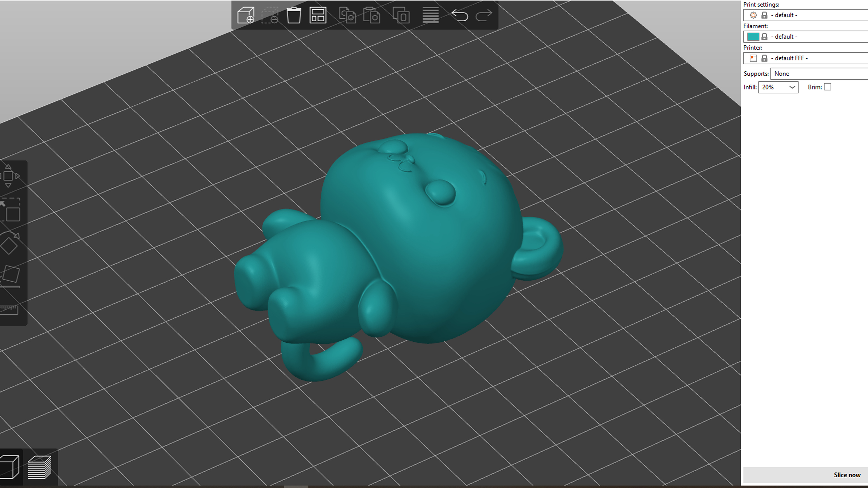The width and height of the screenshot is (868, 488).
Task: Switch to sliced layers preview
Action: [x=39, y=467]
